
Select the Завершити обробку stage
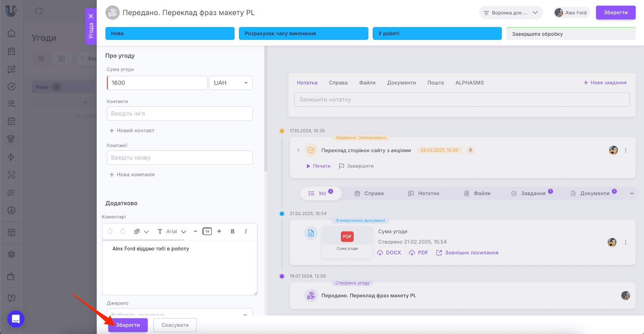pyautogui.click(x=570, y=34)
